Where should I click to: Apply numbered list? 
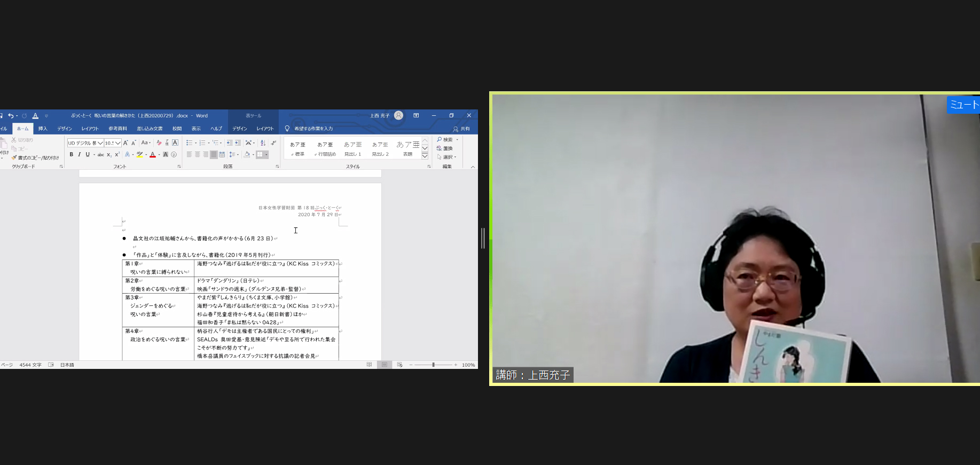(x=202, y=143)
